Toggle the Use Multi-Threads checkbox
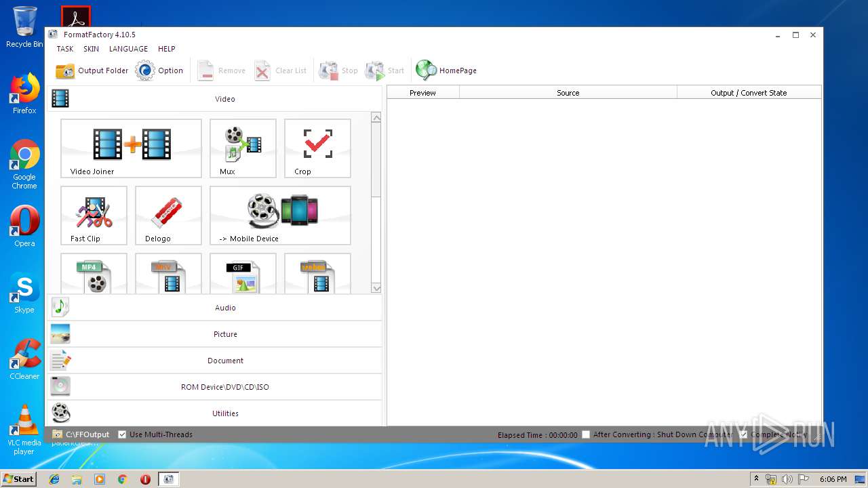868x488 pixels. pyautogui.click(x=122, y=434)
